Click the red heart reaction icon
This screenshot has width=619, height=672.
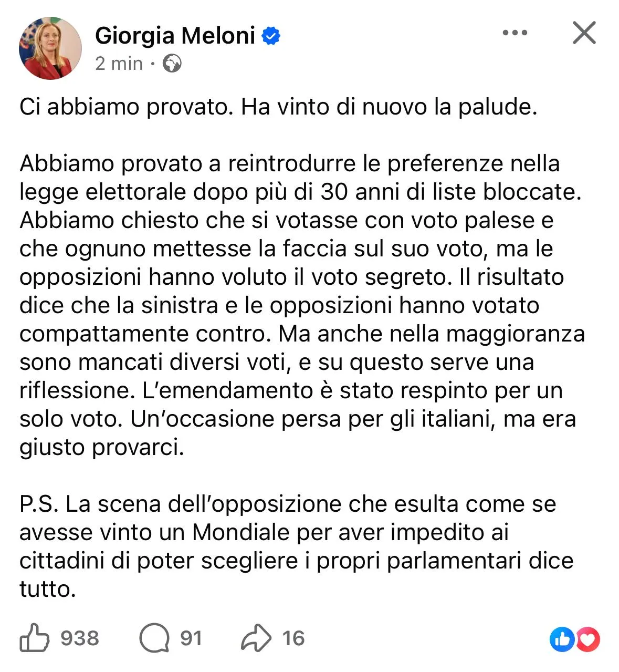588,639
